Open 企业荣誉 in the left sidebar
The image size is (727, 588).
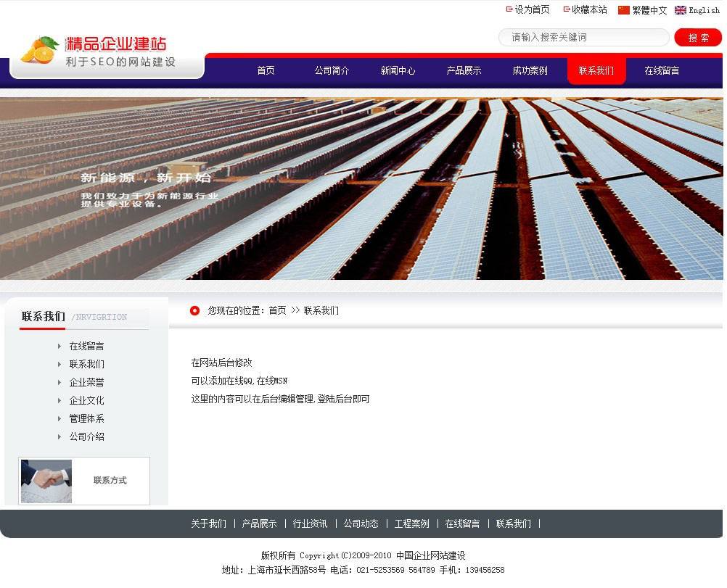click(x=86, y=383)
